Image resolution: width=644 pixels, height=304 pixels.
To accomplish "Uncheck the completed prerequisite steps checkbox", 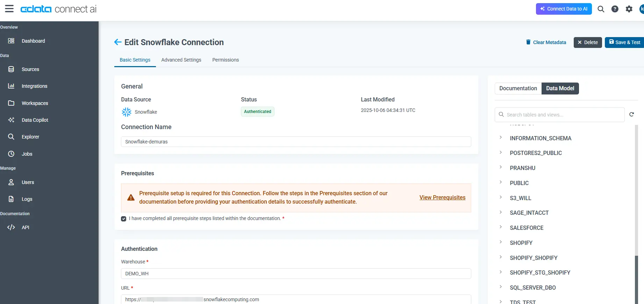I will 124,219.
